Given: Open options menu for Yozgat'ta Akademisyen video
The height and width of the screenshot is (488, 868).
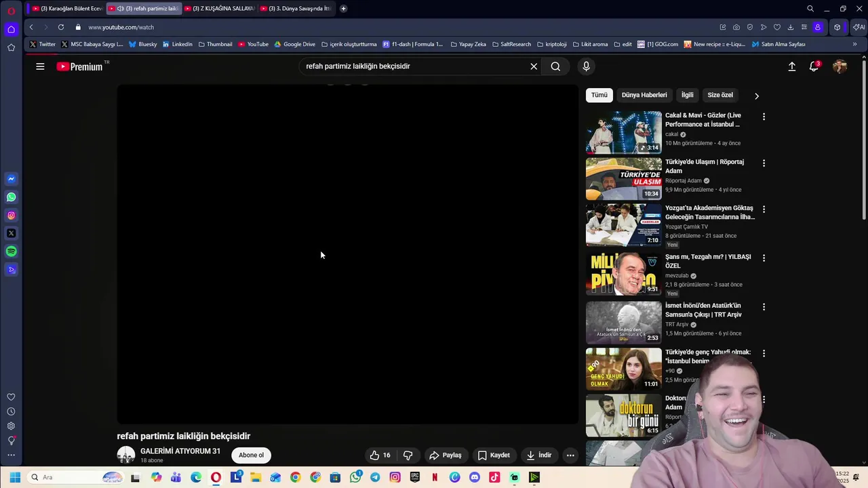Looking at the screenshot, I should tap(764, 209).
